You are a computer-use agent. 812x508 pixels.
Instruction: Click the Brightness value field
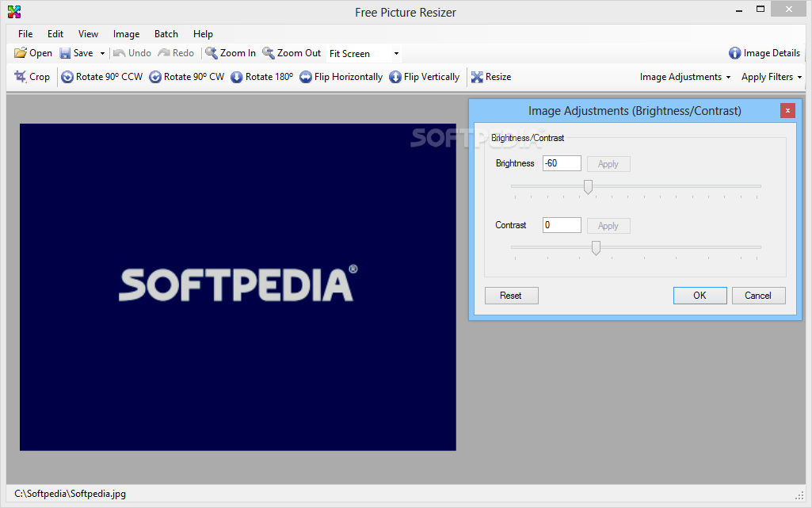click(562, 163)
